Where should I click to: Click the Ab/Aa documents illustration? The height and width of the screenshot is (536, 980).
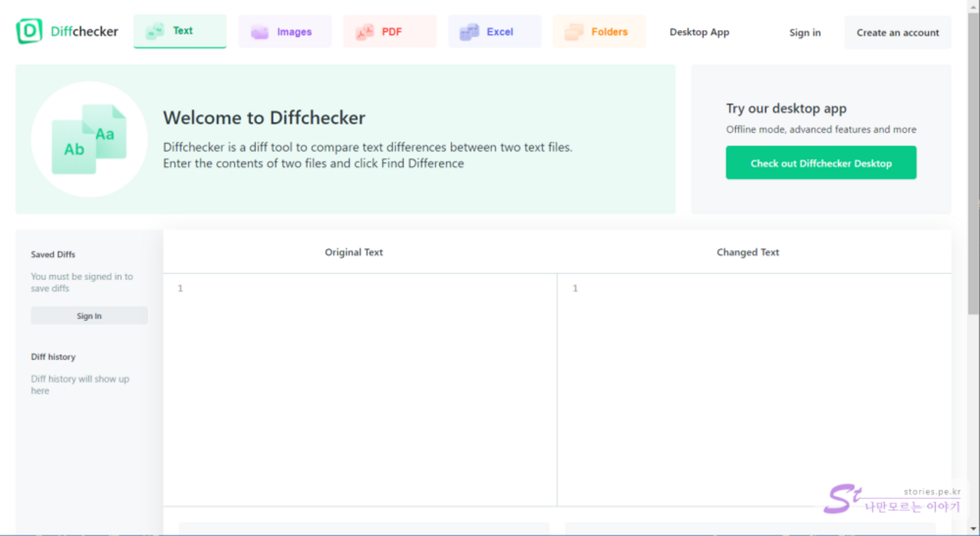click(x=89, y=139)
